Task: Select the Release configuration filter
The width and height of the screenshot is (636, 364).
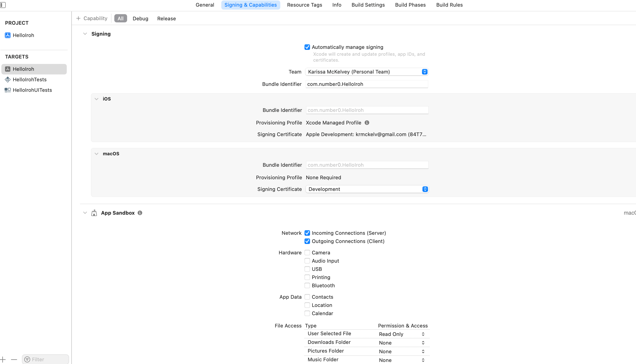Action: 166,18
